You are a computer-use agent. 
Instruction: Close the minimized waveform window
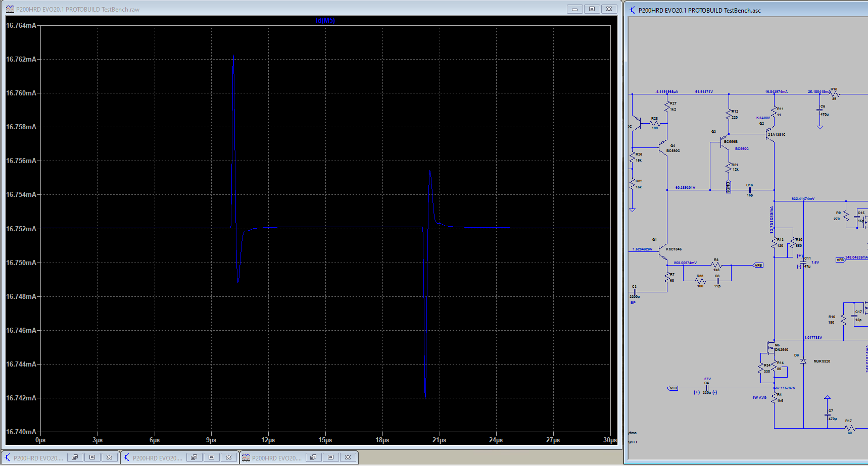348,457
